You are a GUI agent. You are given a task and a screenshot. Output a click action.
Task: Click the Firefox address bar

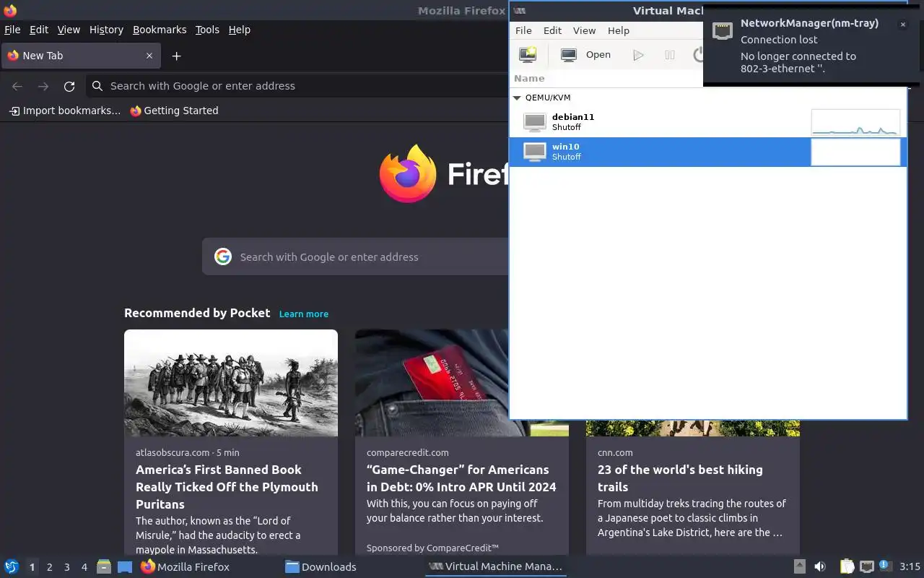pos(297,86)
